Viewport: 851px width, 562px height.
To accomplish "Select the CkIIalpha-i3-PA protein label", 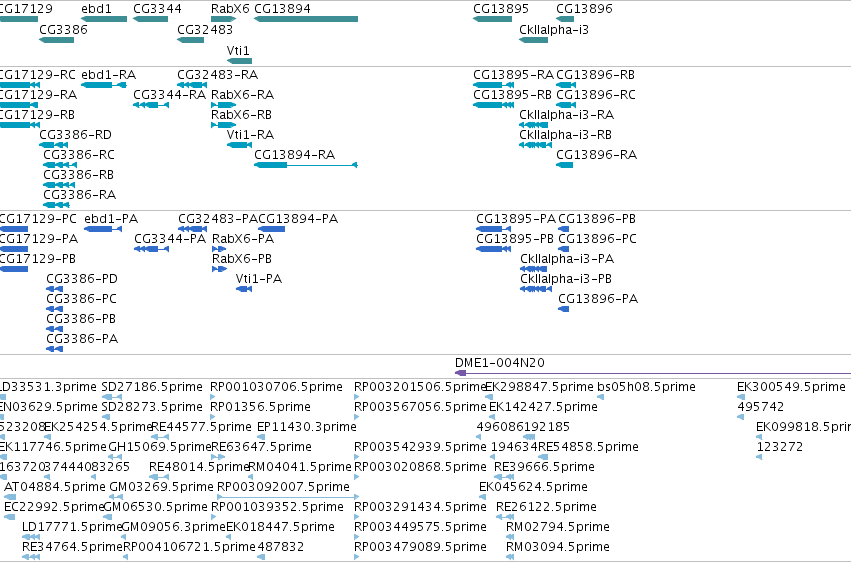I will [567, 259].
